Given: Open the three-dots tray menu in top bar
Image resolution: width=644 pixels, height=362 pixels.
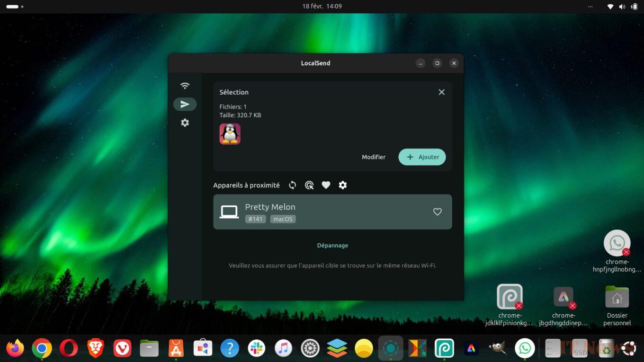Looking at the screenshot, I should (590, 7).
